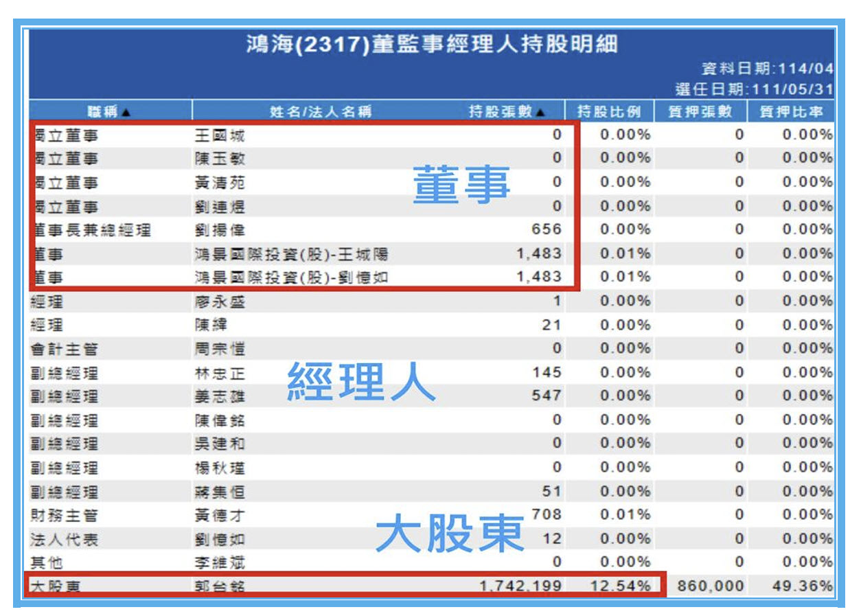Screen dimensions: 861x616
Task: Select the name 王國城
Action: (x=220, y=135)
